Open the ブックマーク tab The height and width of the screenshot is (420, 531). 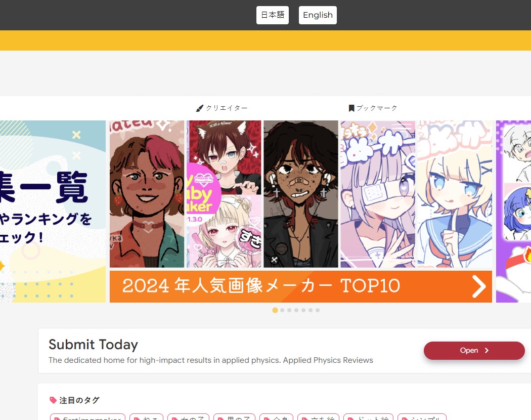373,108
